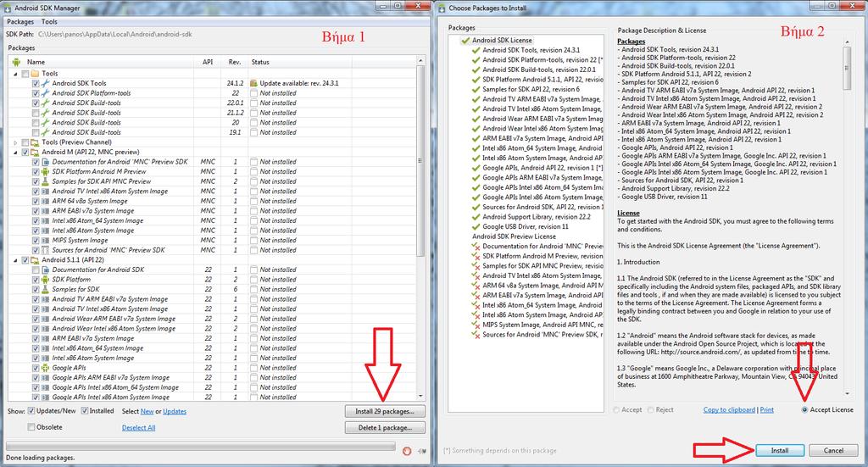Click the icon of MIPS System Image row

click(46, 241)
